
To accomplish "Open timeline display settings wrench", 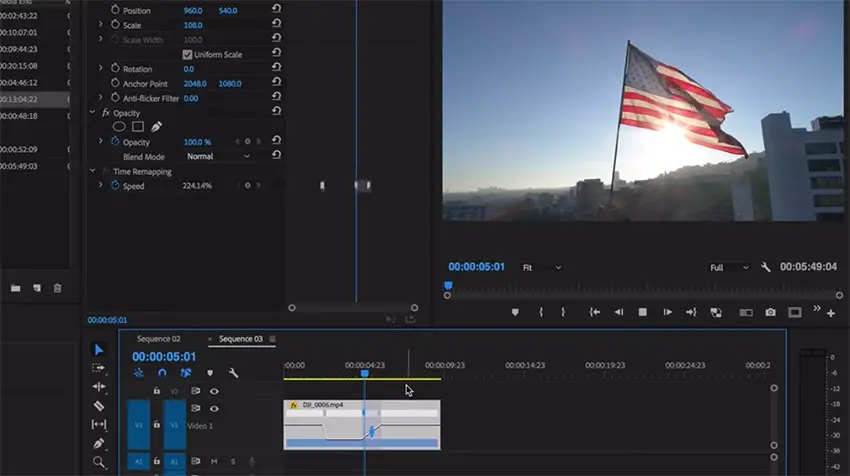I will click(233, 373).
